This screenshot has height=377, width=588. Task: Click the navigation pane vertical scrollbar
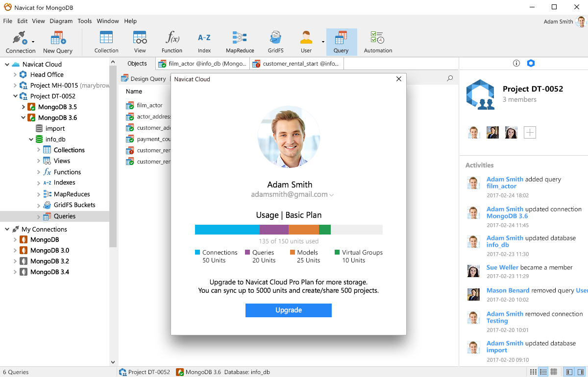[113, 157]
